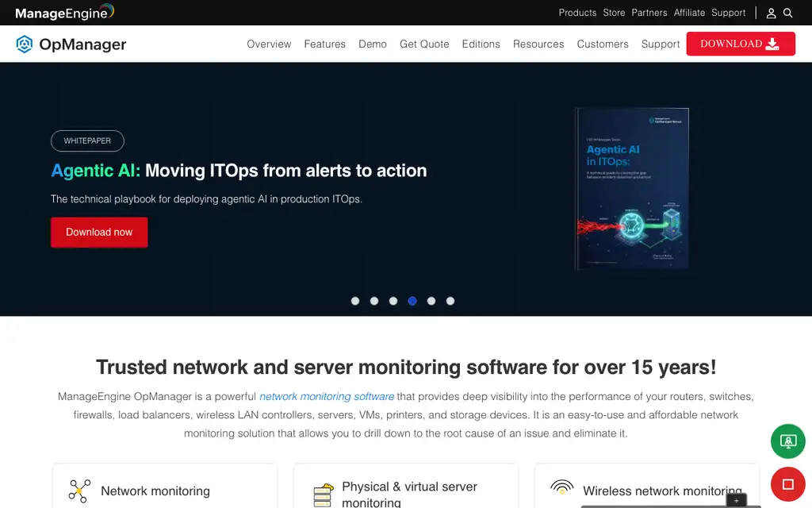Open Partners in top bar
The width and height of the screenshot is (812, 508).
649,13
